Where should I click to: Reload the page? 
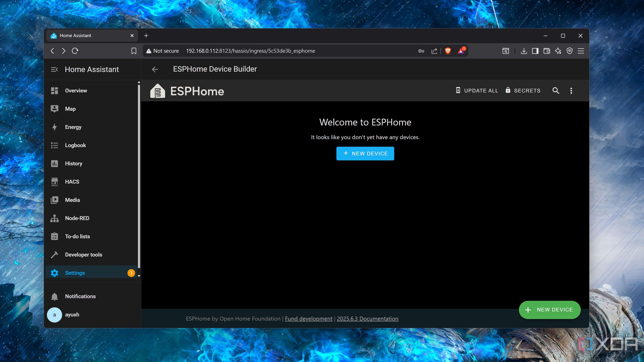[75, 51]
